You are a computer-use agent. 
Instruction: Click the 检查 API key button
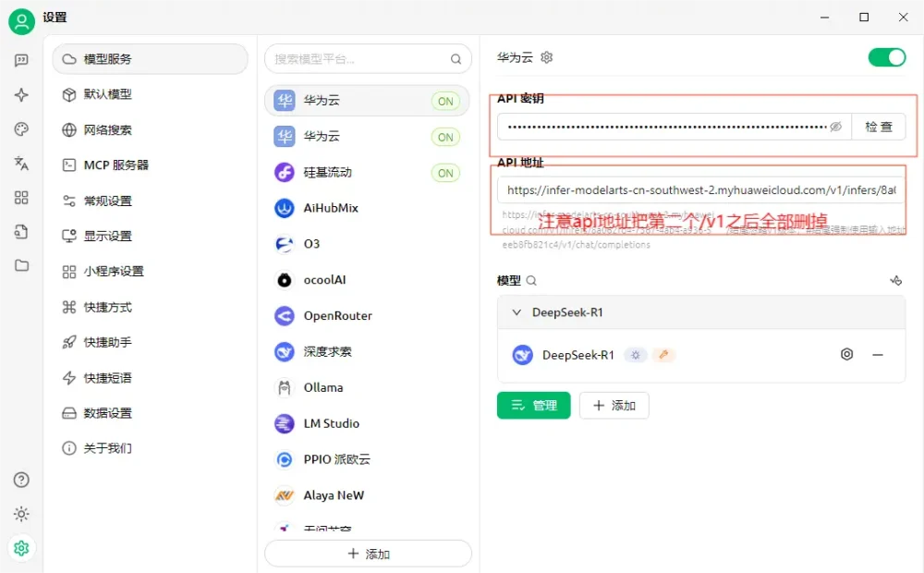(878, 127)
